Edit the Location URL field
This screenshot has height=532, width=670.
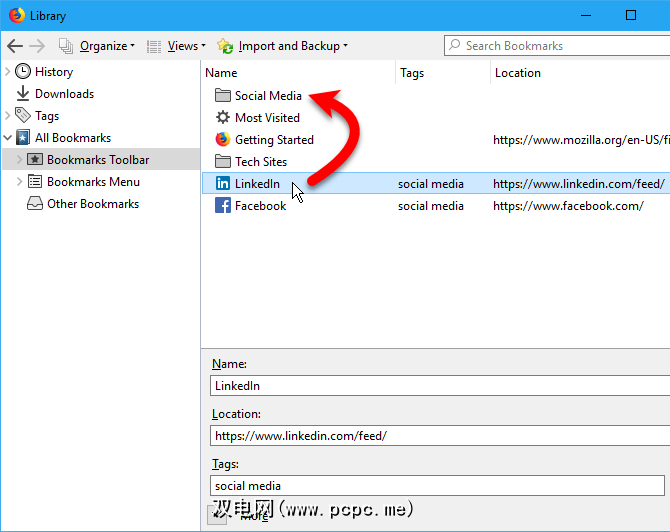click(x=440, y=436)
